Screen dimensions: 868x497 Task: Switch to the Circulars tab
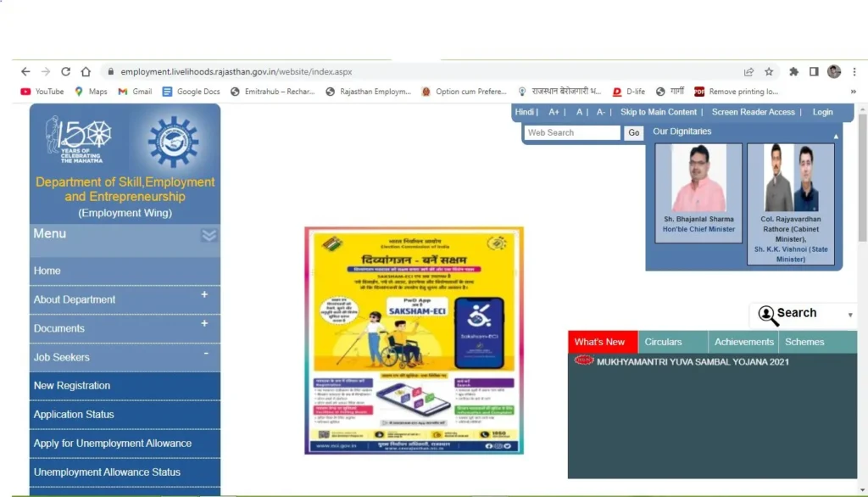coord(672,342)
